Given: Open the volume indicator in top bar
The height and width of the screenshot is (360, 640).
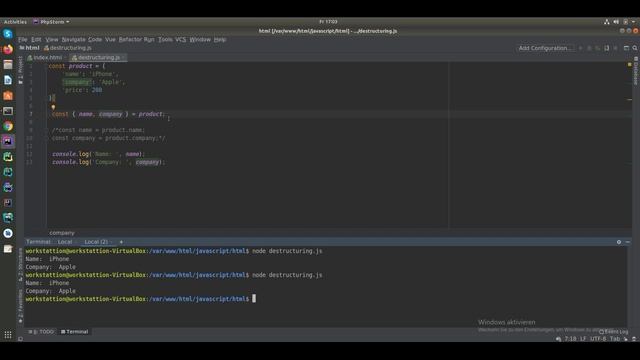Looking at the screenshot, I should click(616, 22).
